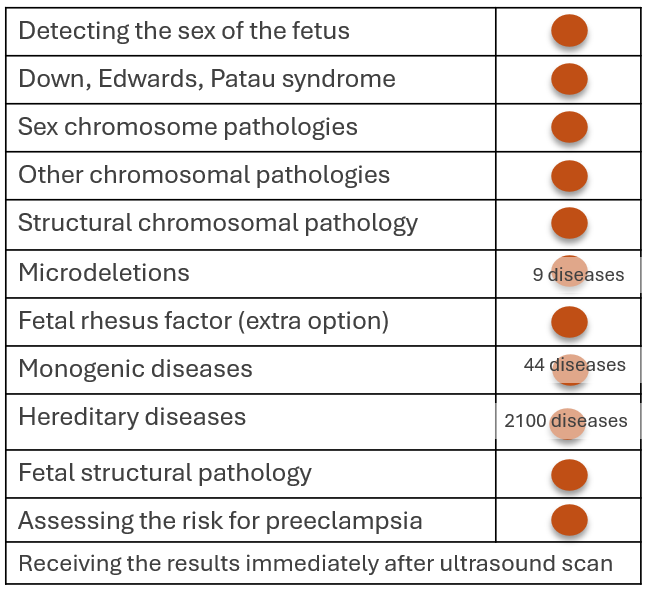Click the dot beside Structural chromosomal pathology
Viewport: 649px width, 592px height.
click(x=569, y=223)
